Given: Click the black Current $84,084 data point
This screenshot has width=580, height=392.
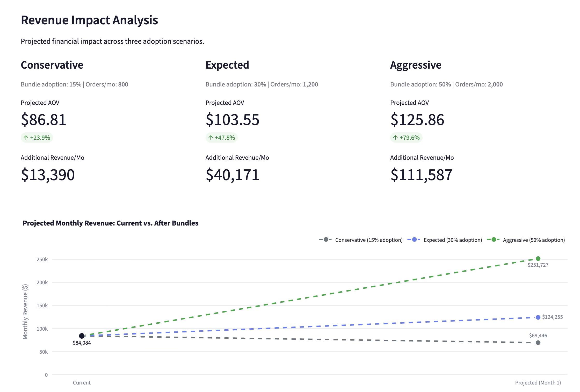Looking at the screenshot, I should pos(82,336).
